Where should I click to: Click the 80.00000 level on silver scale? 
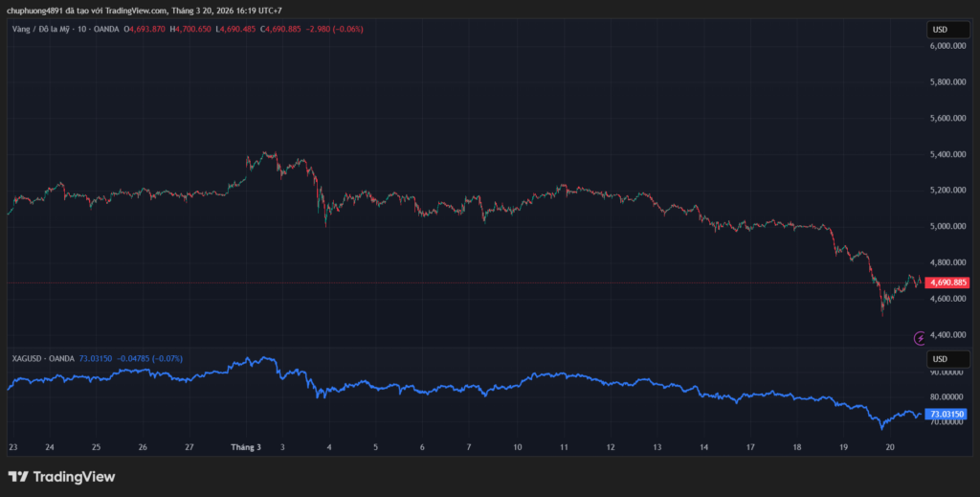pos(948,396)
